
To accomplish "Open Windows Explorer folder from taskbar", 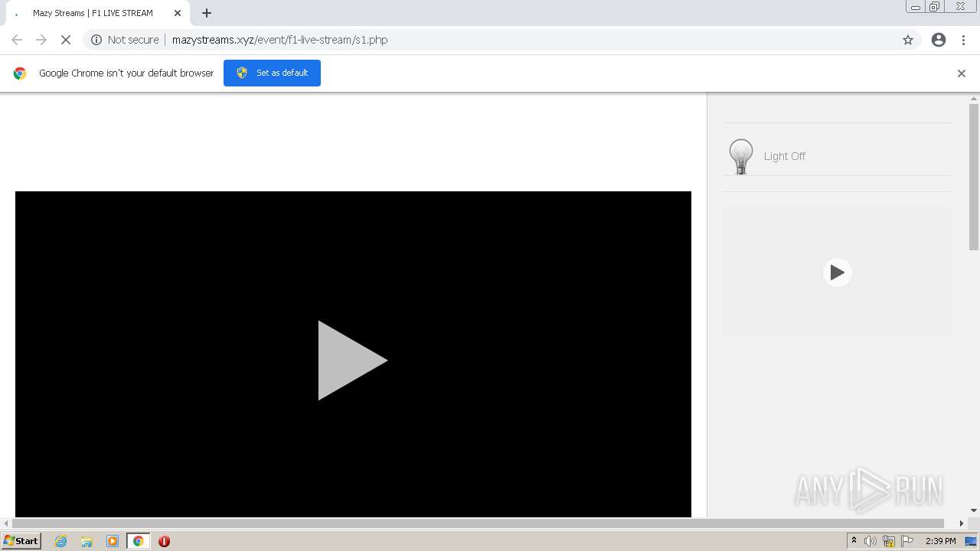I will click(x=87, y=541).
